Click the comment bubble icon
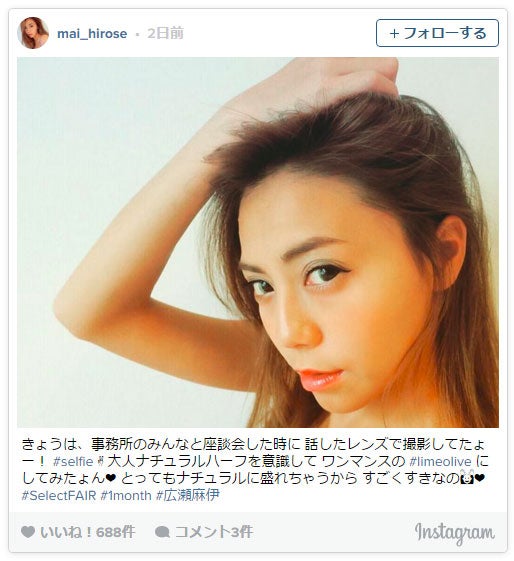This screenshot has width=514, height=561. (162, 532)
